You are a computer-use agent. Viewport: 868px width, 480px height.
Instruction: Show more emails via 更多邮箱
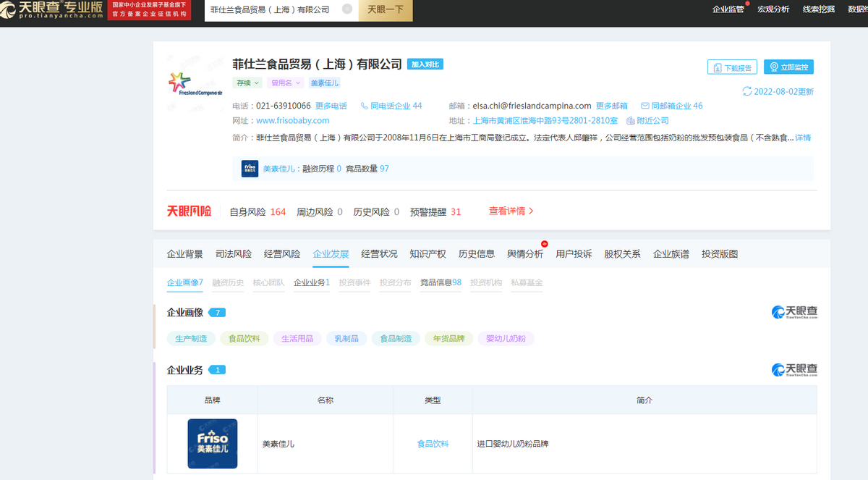(612, 106)
